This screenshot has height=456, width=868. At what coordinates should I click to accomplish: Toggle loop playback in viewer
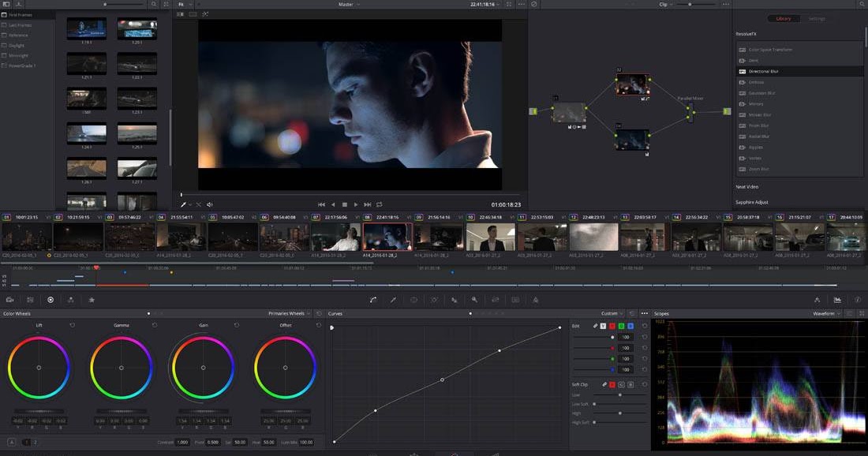[x=380, y=204]
